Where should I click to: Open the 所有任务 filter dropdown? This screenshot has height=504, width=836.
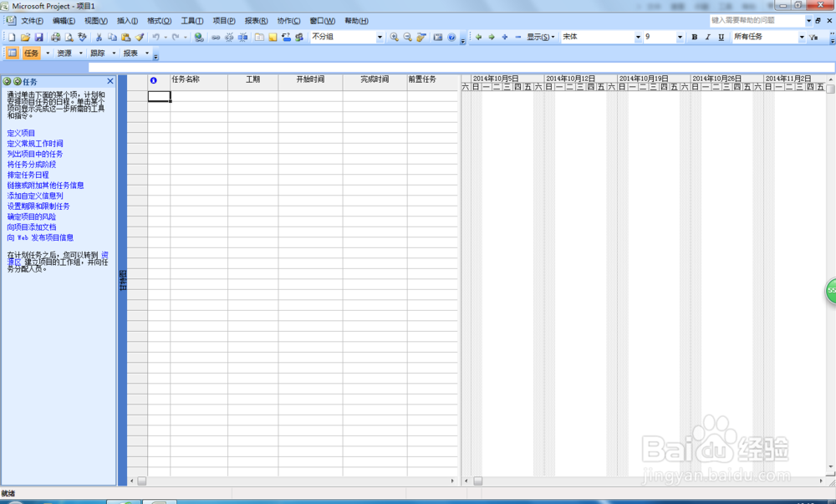click(x=802, y=38)
